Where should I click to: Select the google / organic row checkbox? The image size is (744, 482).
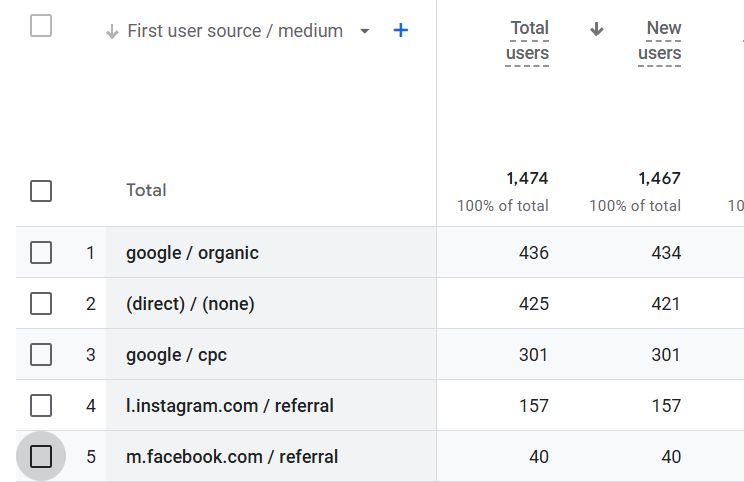point(41,253)
